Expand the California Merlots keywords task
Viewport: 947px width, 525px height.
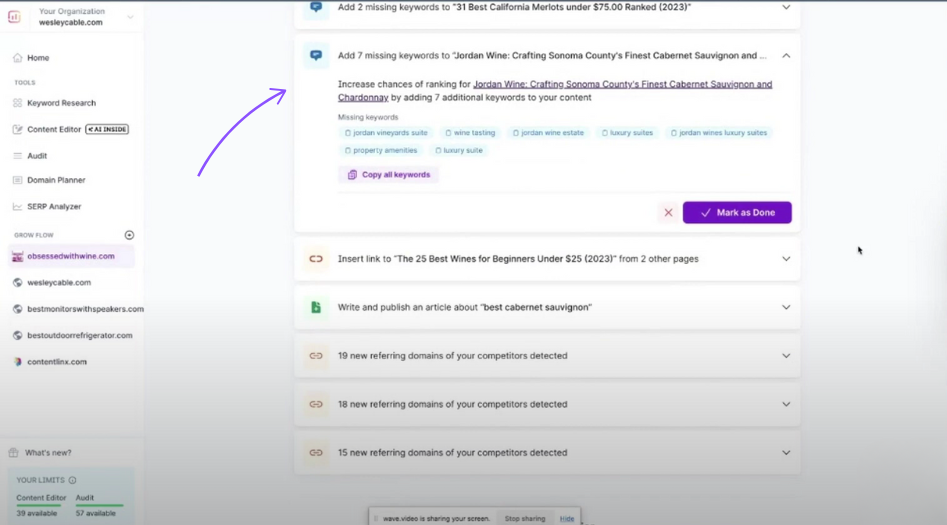coord(786,7)
